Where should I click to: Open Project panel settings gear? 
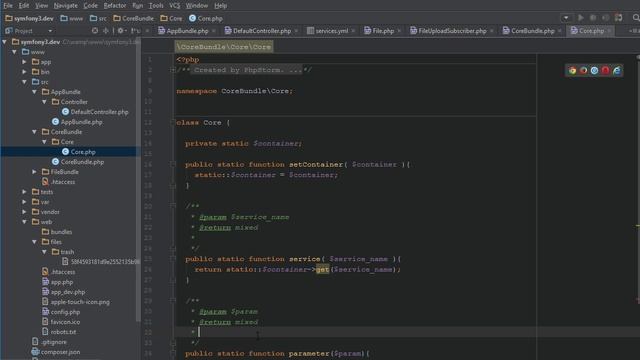121,31
